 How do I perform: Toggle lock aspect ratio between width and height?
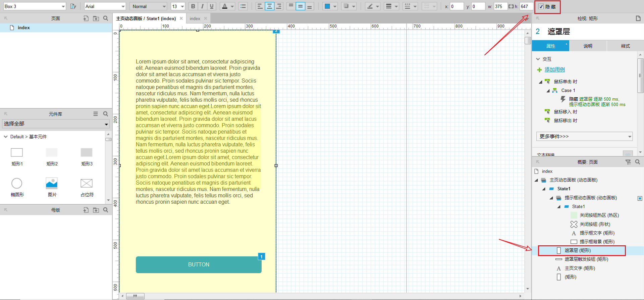511,6
